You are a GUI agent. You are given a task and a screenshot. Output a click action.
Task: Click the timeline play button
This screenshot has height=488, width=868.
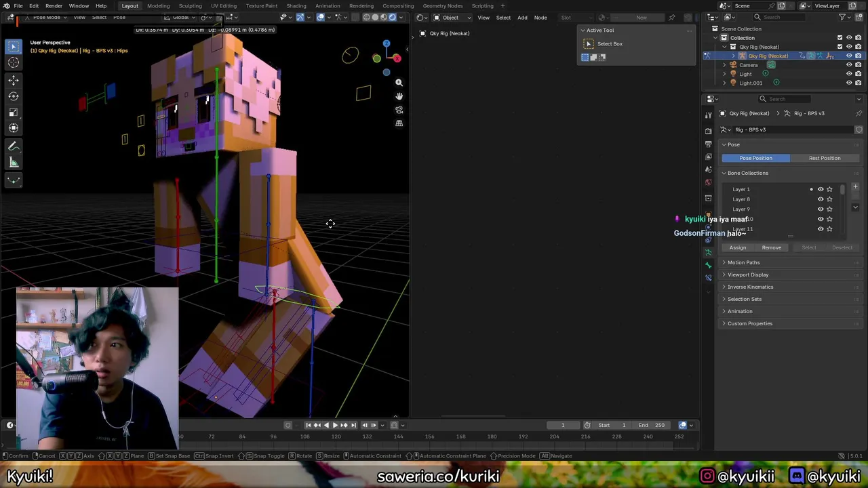(335, 425)
